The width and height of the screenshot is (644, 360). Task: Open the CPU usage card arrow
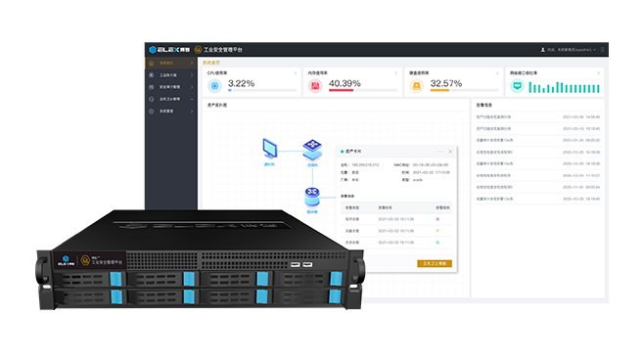(x=296, y=73)
